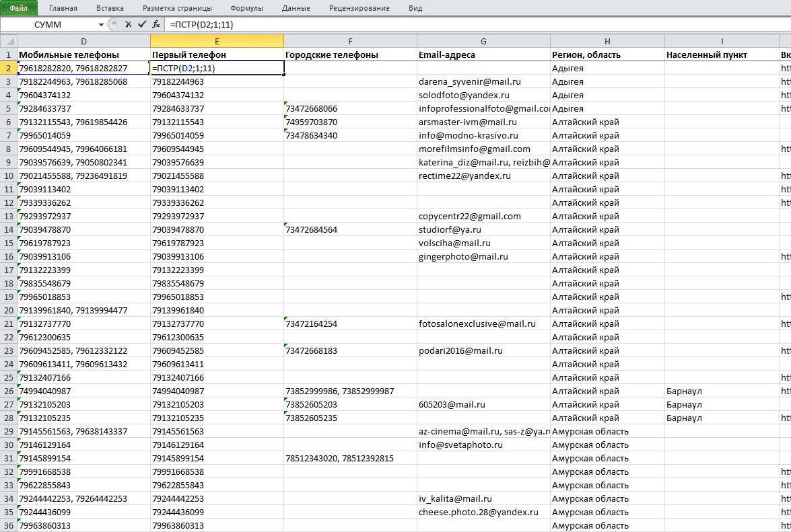This screenshot has height=532, width=791.
Task: Click the header cell Населенный пункт
Action: pos(722,54)
